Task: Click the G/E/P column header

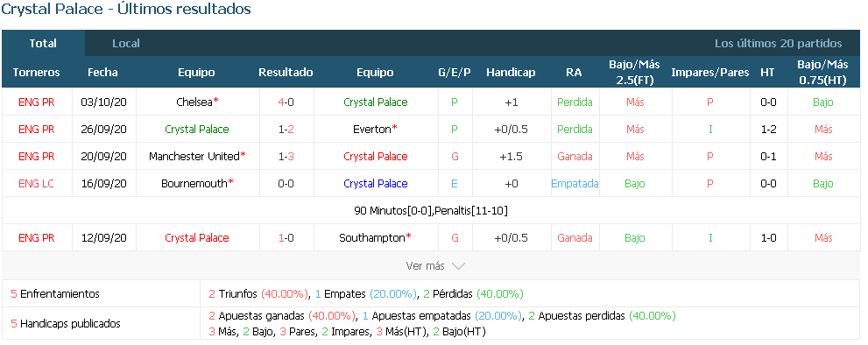Action: [x=455, y=73]
